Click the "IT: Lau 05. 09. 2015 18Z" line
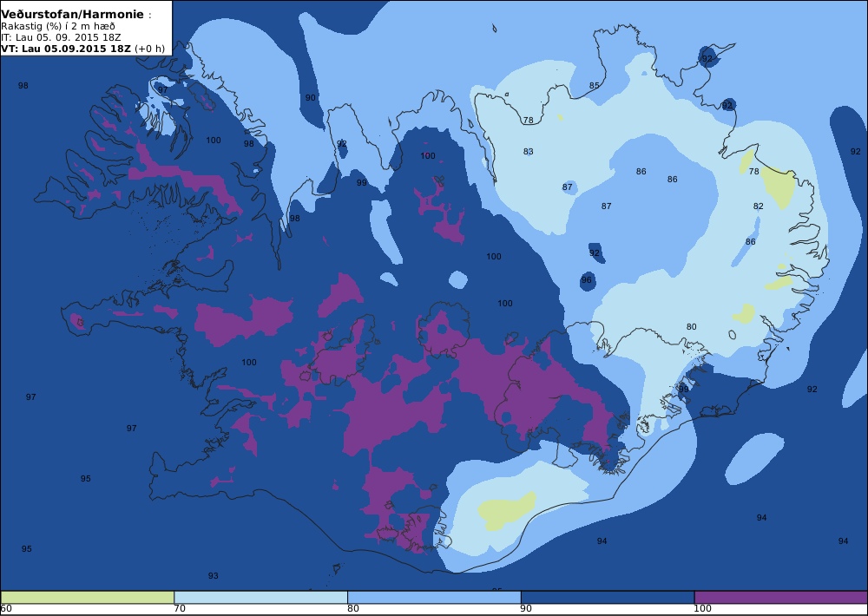Viewport: 868px width, 616px height. (x=61, y=37)
